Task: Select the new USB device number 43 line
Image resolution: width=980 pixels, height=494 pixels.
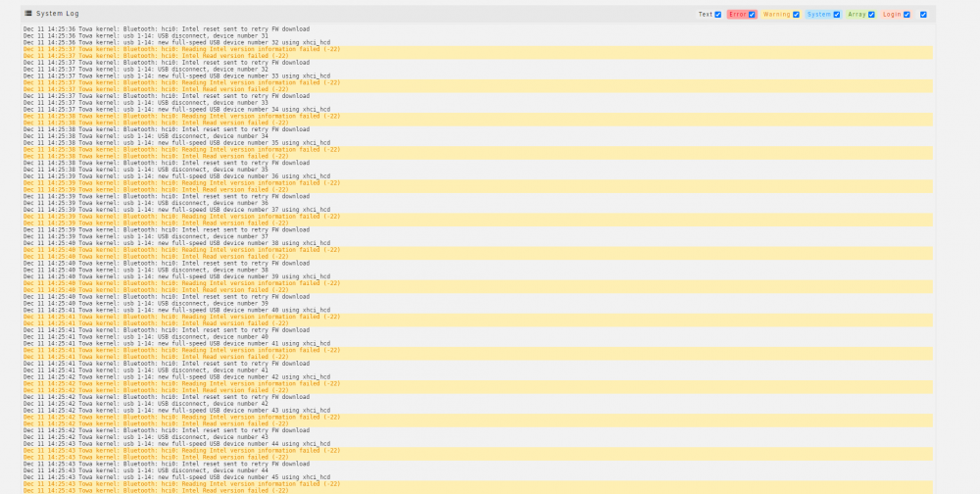Action: tap(176, 411)
